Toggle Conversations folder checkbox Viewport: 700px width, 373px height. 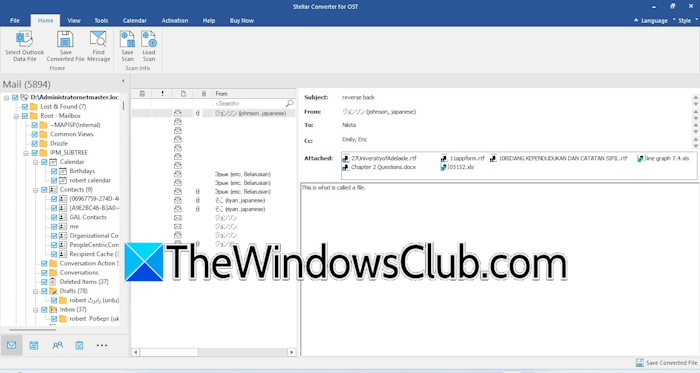(x=44, y=273)
